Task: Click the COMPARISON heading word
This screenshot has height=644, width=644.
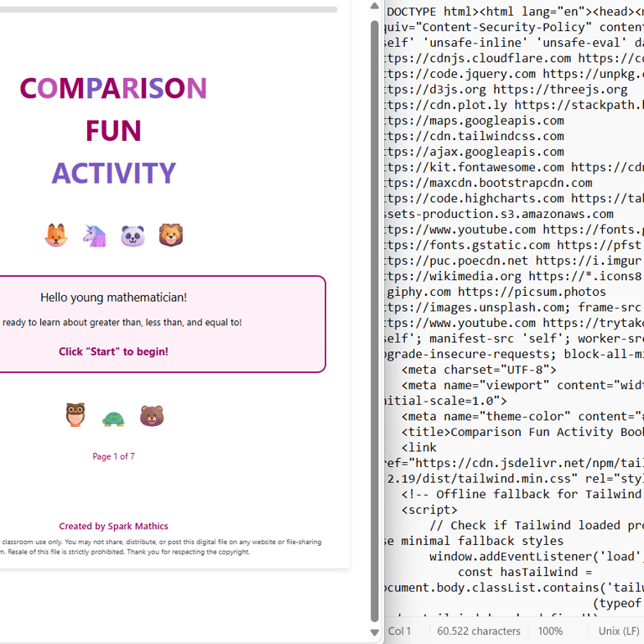Action: coord(113,88)
